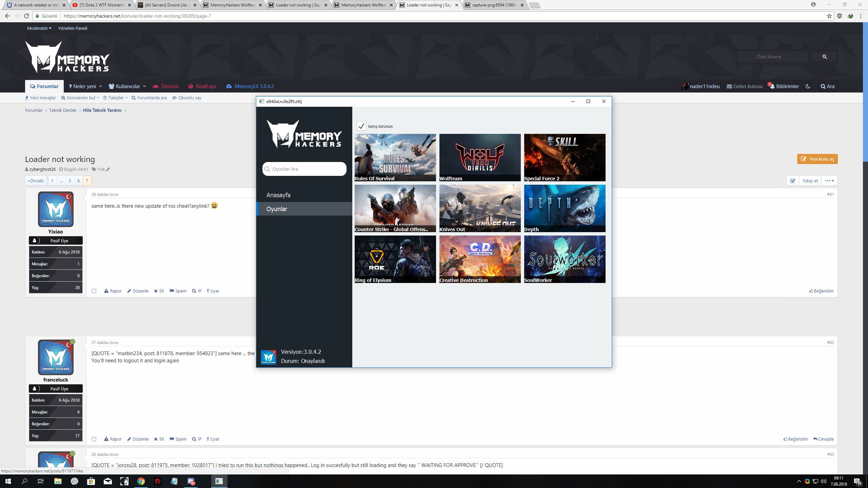The height and width of the screenshot is (488, 868).
Task: Go to Önceki page
Action: point(36,181)
